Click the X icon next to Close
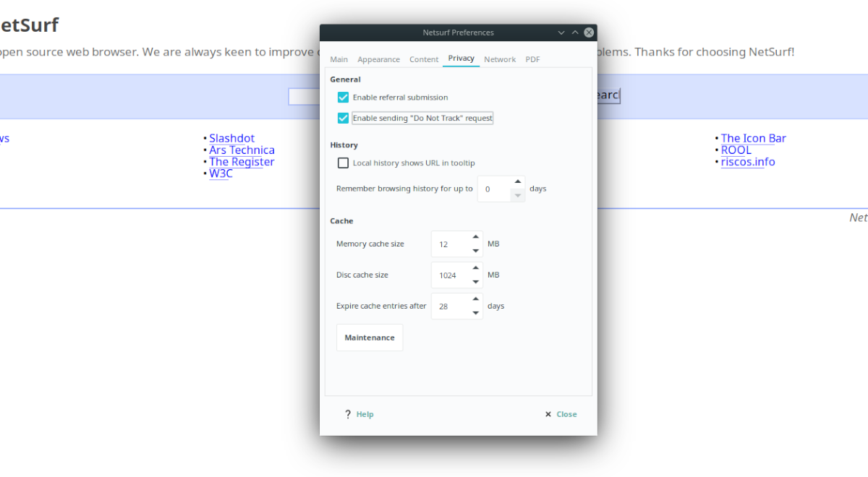This screenshot has width=868, height=477. click(548, 414)
